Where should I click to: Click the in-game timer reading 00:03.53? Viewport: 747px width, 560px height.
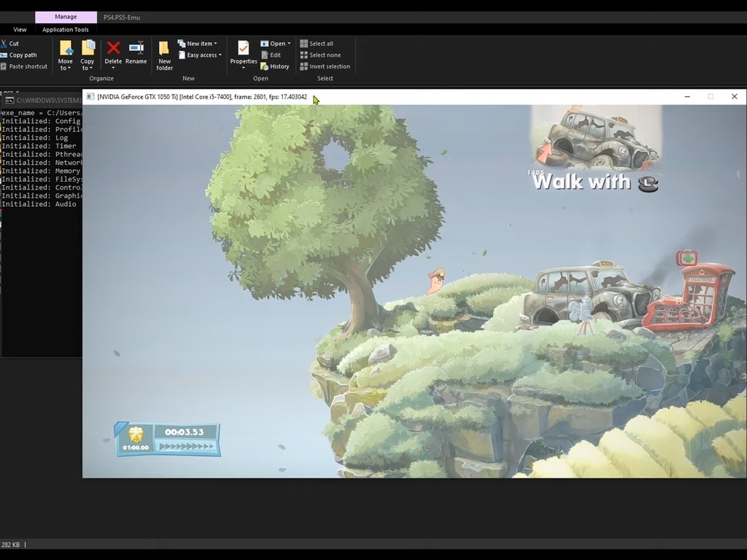pos(184,432)
